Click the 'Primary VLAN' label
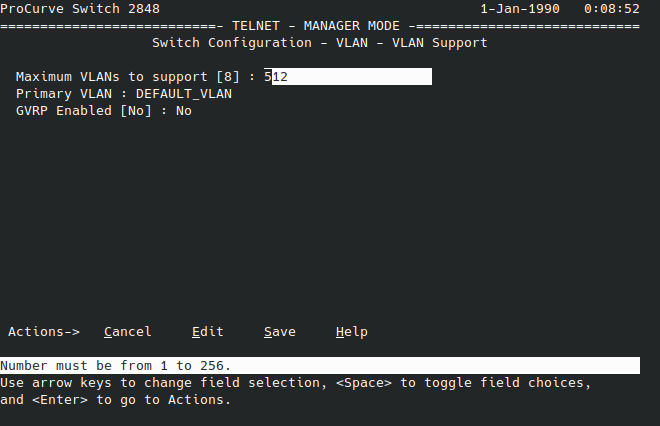The image size is (660, 426). (64, 94)
